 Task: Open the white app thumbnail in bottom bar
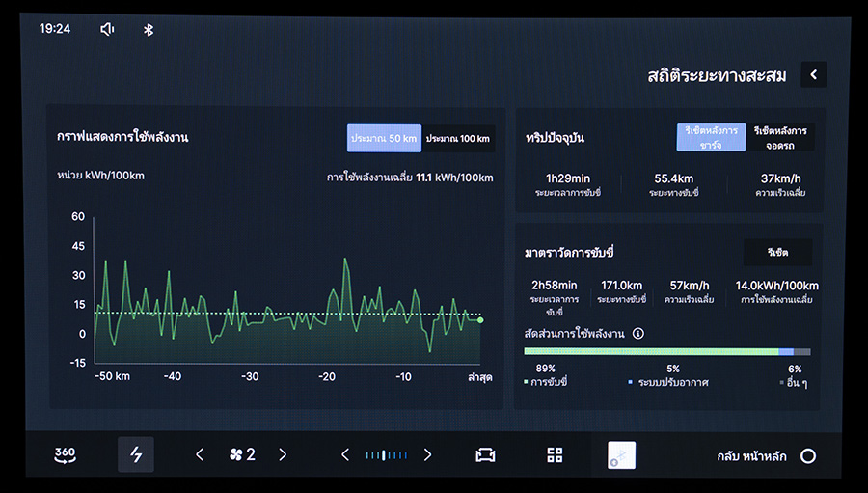pyautogui.click(x=621, y=455)
